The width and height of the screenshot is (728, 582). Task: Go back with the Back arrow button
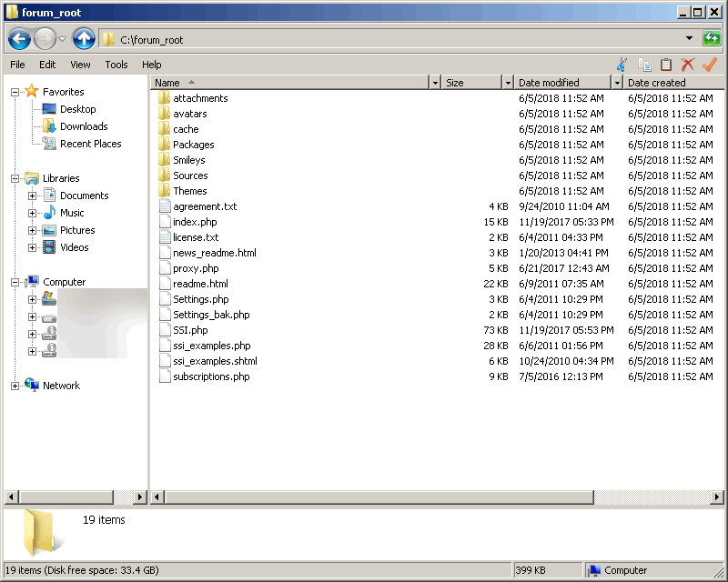[x=19, y=39]
